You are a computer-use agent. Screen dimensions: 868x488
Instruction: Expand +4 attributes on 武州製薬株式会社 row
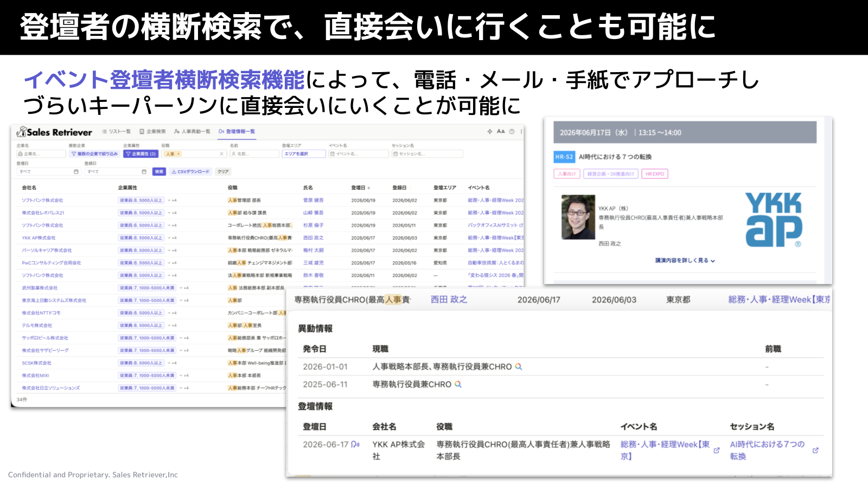184,288
